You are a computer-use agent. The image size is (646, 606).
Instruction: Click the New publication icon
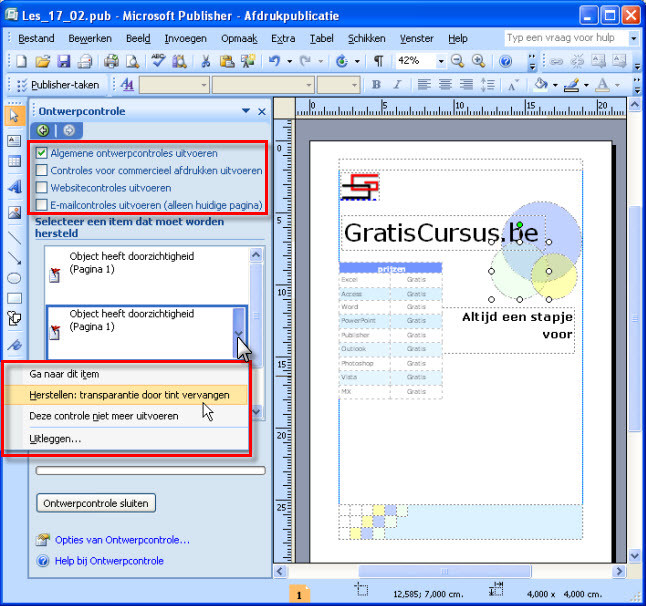(x=21, y=62)
